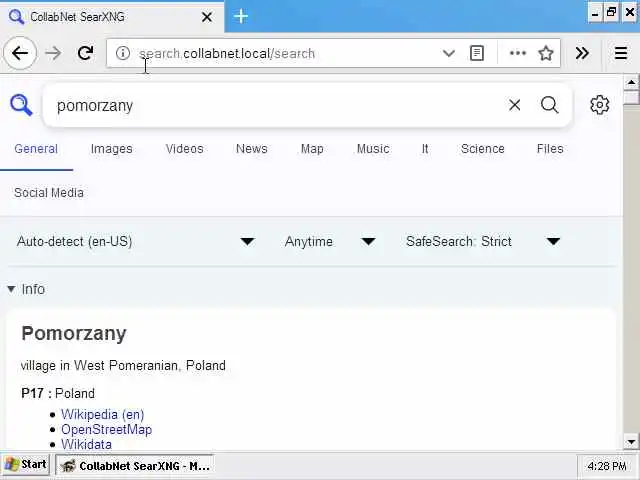Open the Wikipedia (en) link
The width and height of the screenshot is (640, 480).
coord(102,414)
